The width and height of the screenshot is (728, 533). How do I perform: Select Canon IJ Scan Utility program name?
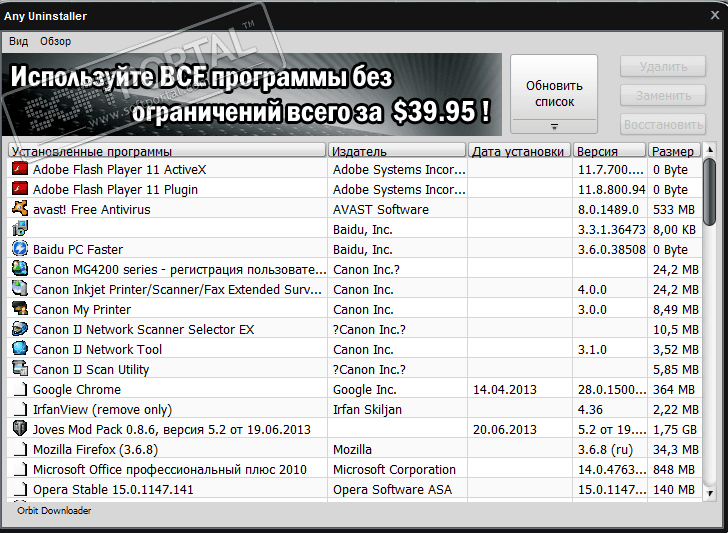91,370
